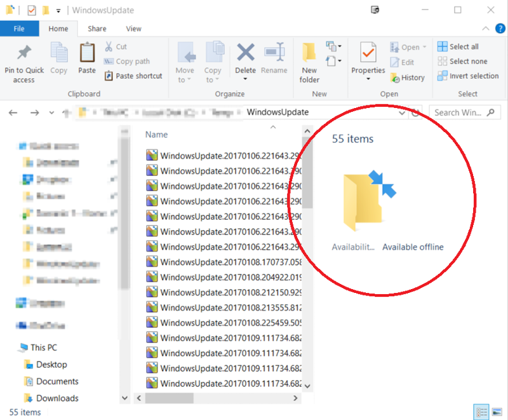Open the New item dropdown

[333, 46]
